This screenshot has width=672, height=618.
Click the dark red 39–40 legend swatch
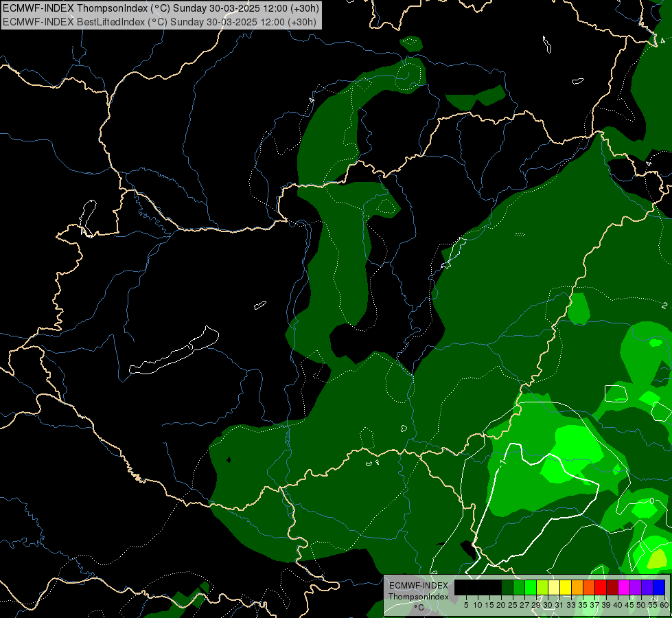tap(612, 588)
